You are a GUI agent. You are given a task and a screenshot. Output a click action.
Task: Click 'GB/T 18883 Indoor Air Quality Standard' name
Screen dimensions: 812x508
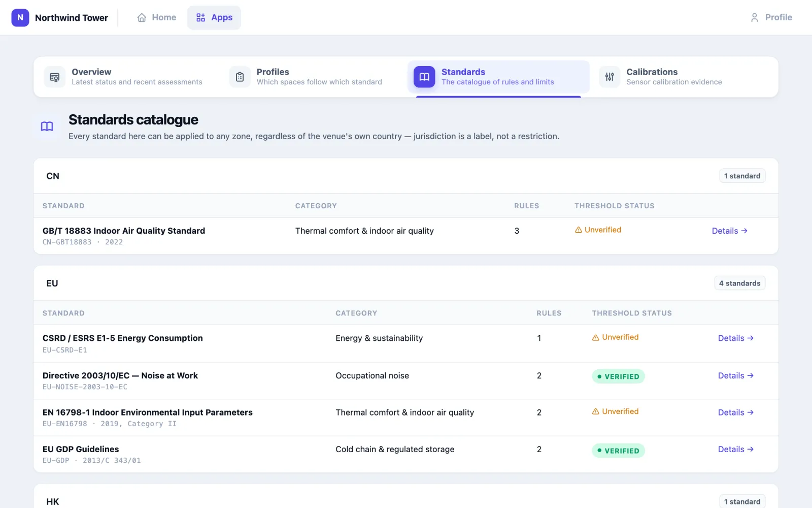coord(124,231)
